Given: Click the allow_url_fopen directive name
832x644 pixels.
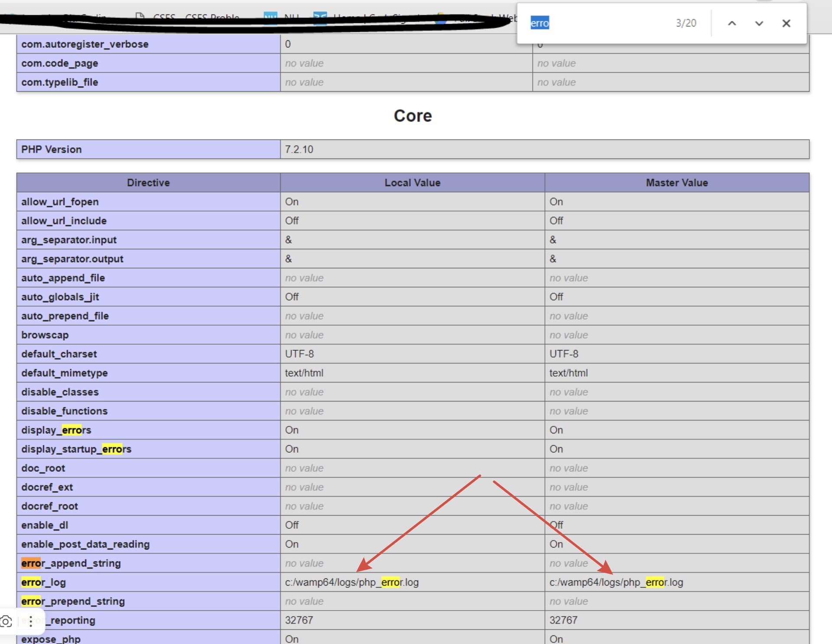Looking at the screenshot, I should (x=60, y=202).
